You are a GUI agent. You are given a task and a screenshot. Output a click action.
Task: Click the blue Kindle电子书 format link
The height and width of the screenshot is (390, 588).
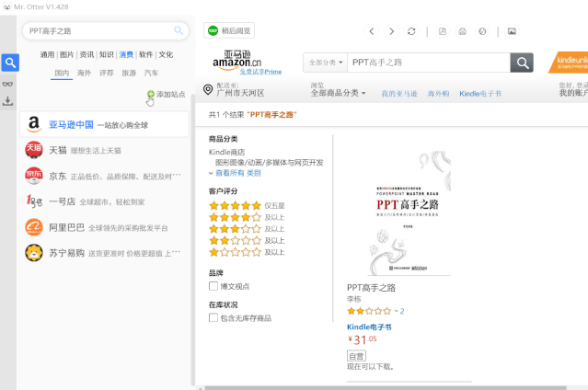pyautogui.click(x=369, y=327)
